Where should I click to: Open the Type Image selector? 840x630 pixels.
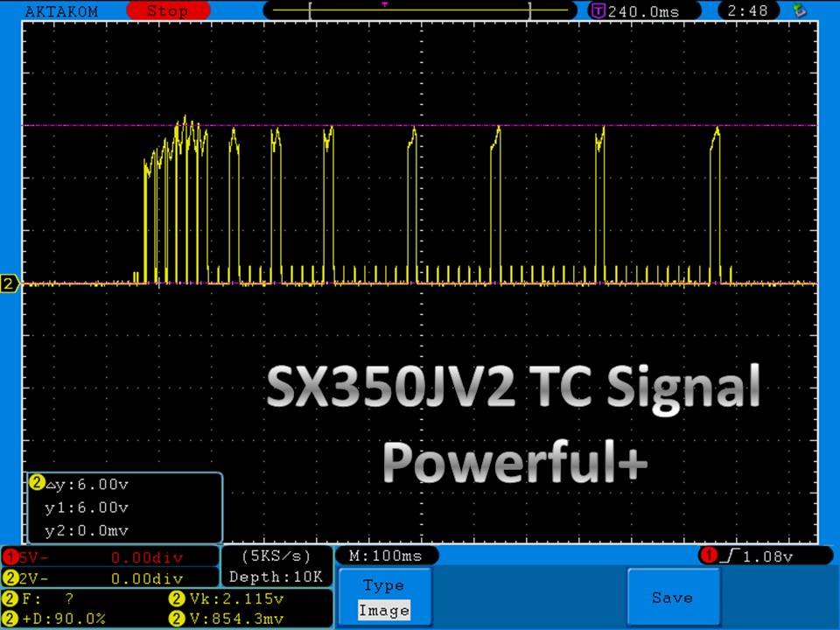[x=384, y=598]
